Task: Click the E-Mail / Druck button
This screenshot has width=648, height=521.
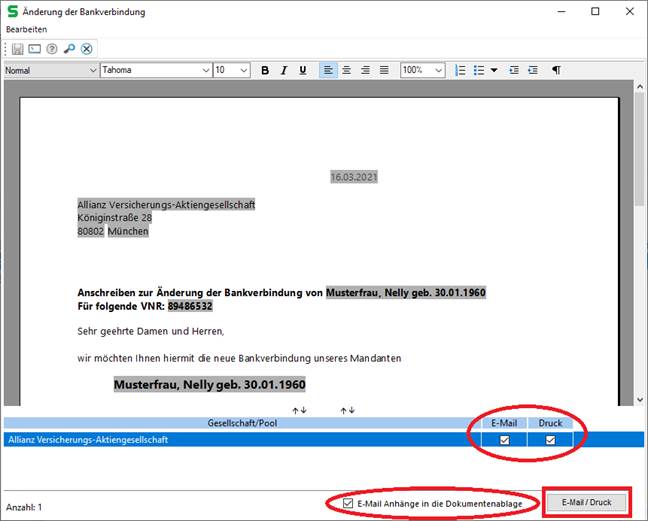Action: pos(586,502)
